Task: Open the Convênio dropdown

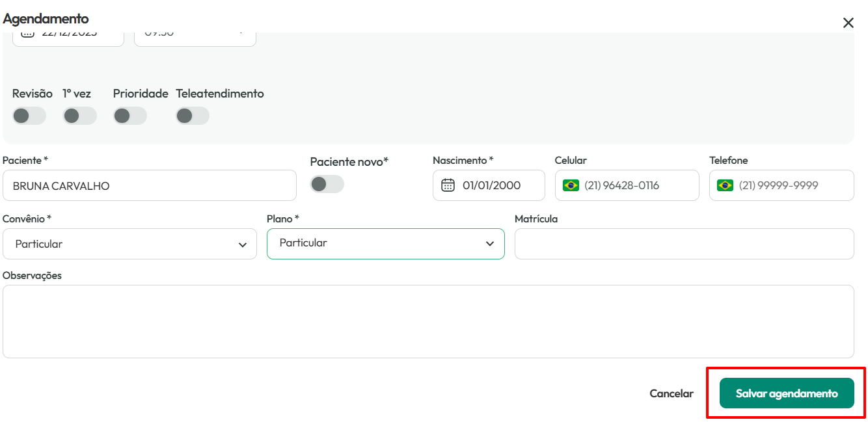Action: [x=129, y=244]
